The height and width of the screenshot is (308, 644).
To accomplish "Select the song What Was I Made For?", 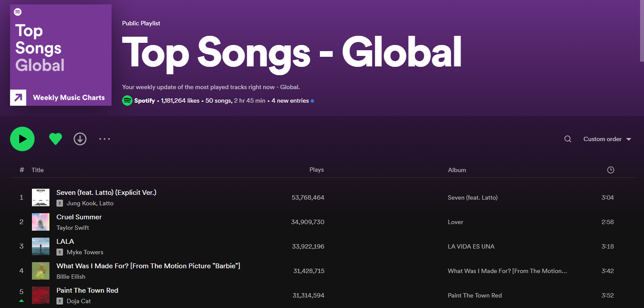I will point(148,266).
